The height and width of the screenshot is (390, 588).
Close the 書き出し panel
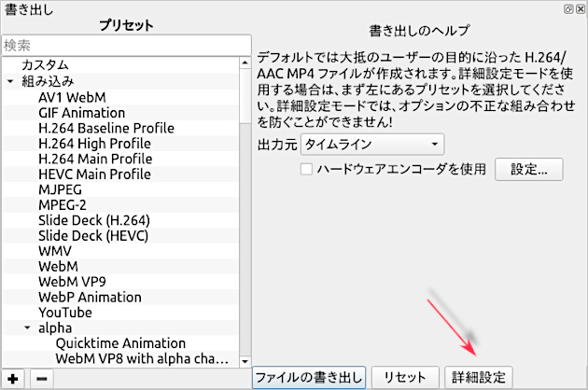(581, 9)
